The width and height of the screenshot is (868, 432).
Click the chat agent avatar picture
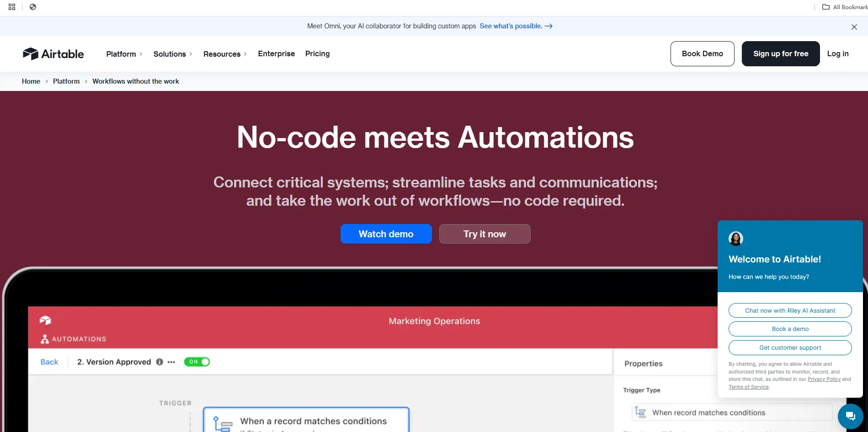735,239
